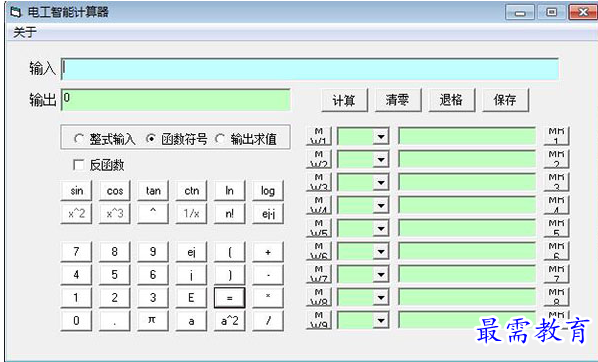Image resolution: width=598 pixels, height=362 pixels.
Task: Click the 保存 save button
Action: (x=505, y=100)
